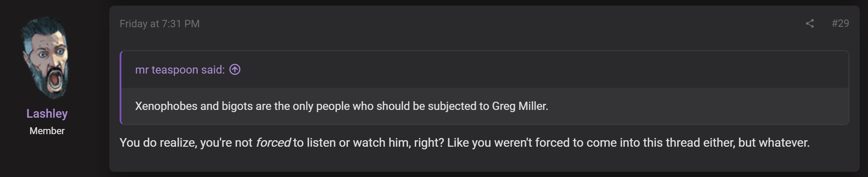The width and height of the screenshot is (868, 177).
Task: Click the italic word "forced" in the reply
Action: (273, 142)
